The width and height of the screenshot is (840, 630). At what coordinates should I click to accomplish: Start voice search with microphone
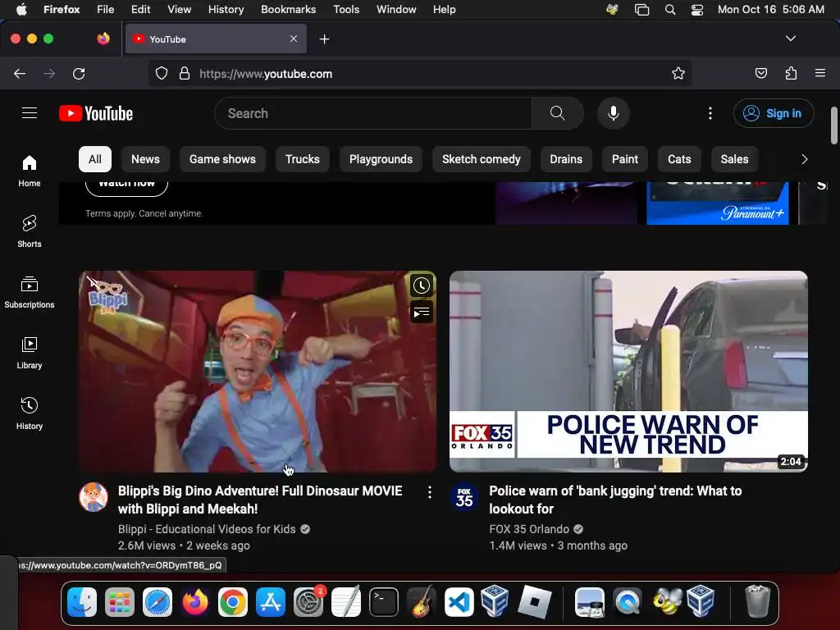(614, 113)
